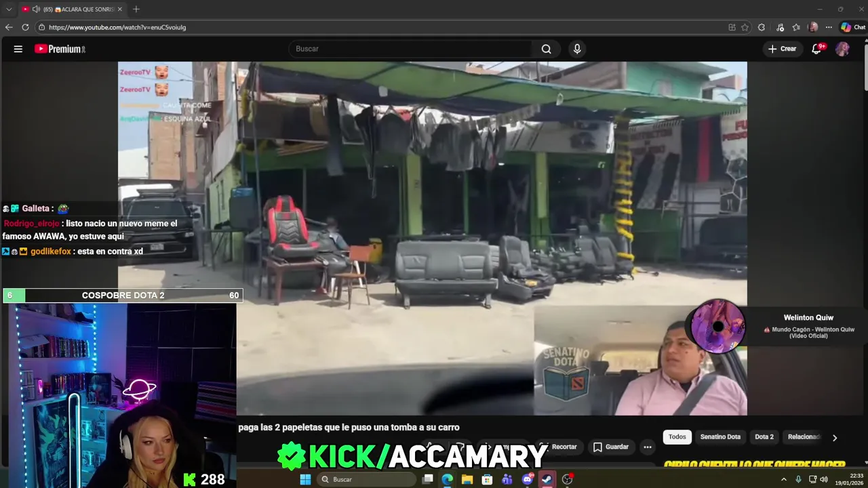This screenshot has height=488, width=868.
Task: Click chat user Rodrigo_elrojo
Action: (x=32, y=224)
